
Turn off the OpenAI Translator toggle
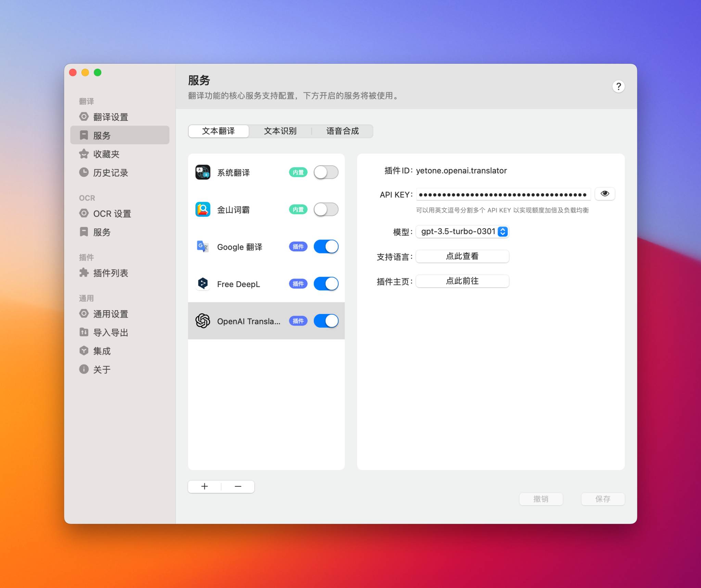[326, 321]
